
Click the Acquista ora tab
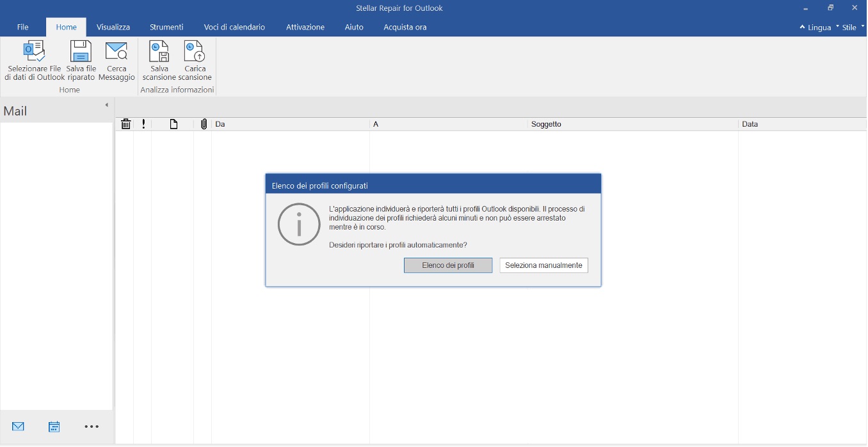click(405, 27)
